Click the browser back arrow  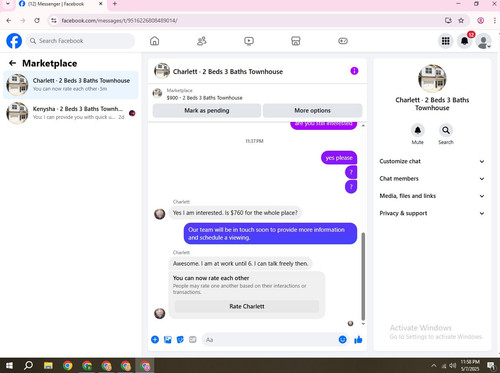coord(9,21)
